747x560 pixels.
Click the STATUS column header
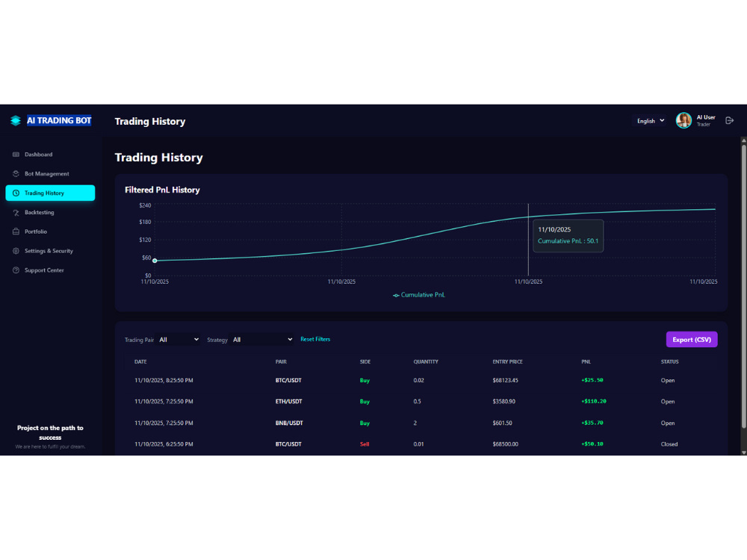click(669, 362)
